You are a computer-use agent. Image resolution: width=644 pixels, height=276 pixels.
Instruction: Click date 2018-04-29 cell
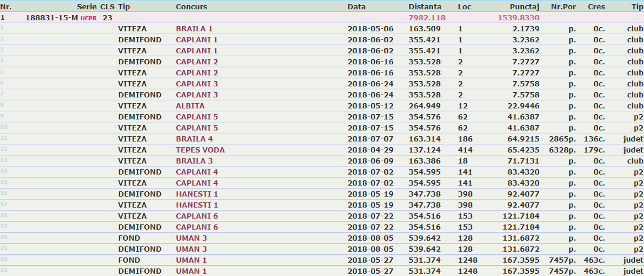370,150
